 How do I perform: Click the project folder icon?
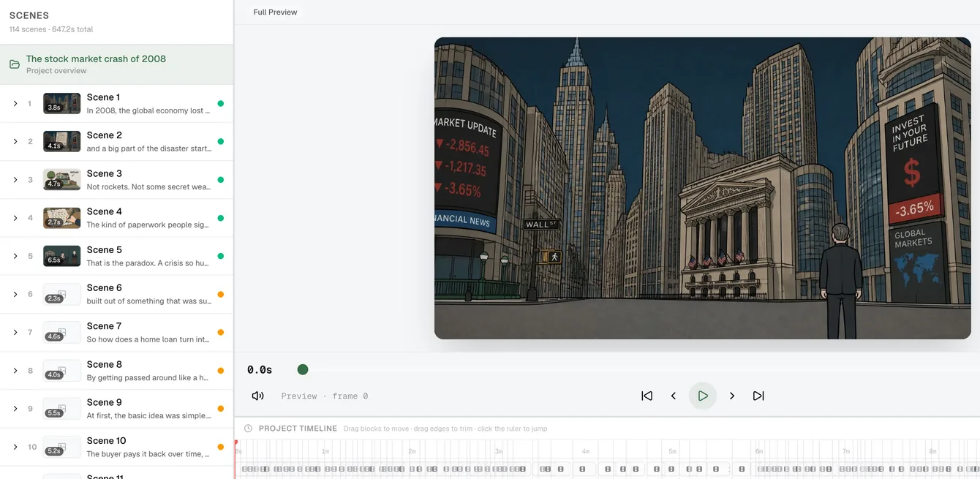pos(15,64)
